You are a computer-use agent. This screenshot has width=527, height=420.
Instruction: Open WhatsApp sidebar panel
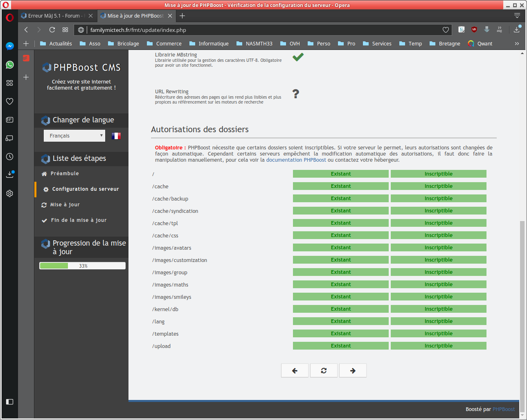point(10,65)
